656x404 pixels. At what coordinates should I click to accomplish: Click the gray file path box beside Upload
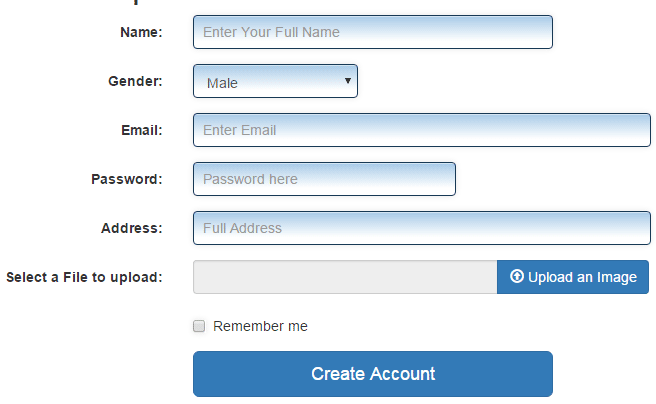345,277
